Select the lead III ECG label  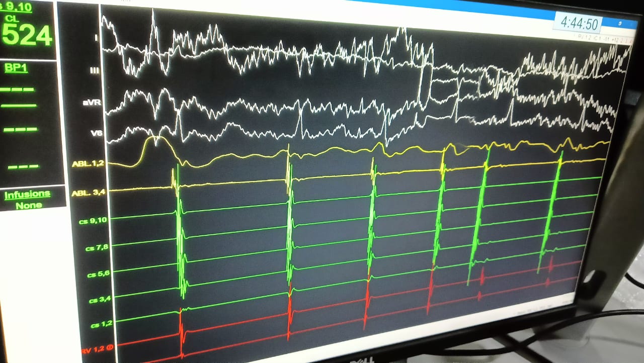point(94,71)
